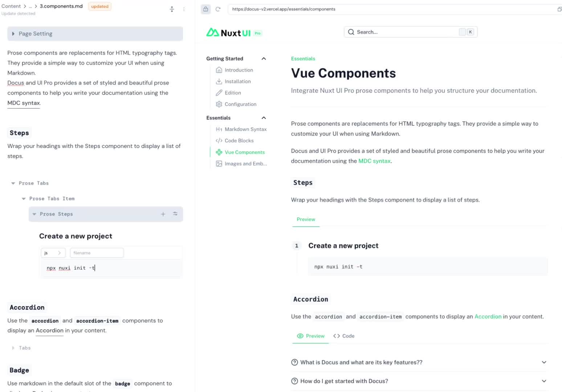
Task: Click the filename input in code block
Action: (x=97, y=253)
